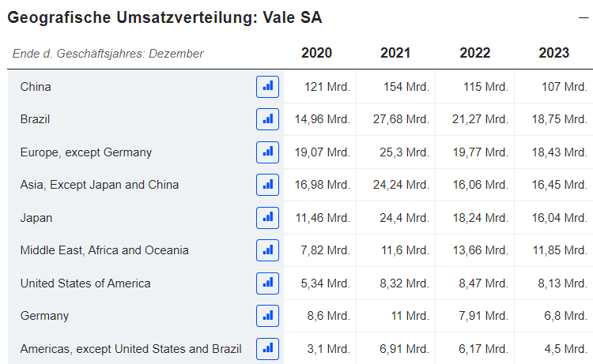Click the 2023 column header
Image resolution: width=593 pixels, height=364 pixels.
553,53
